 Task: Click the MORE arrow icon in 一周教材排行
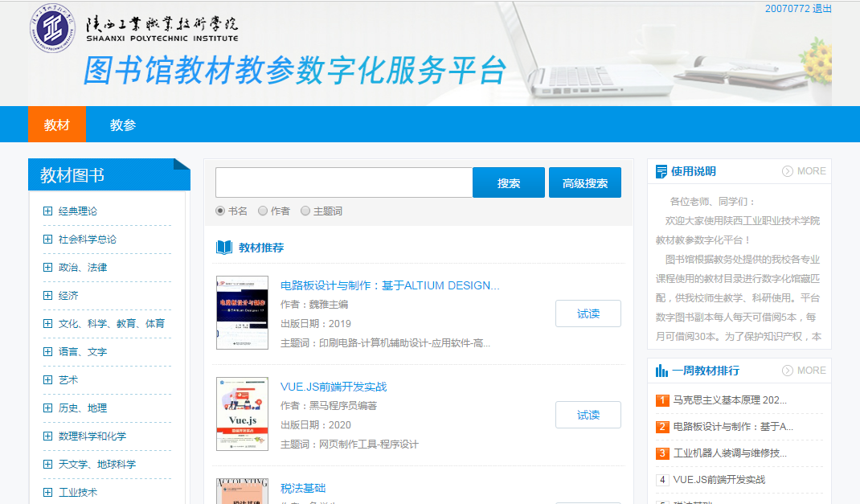pos(788,371)
